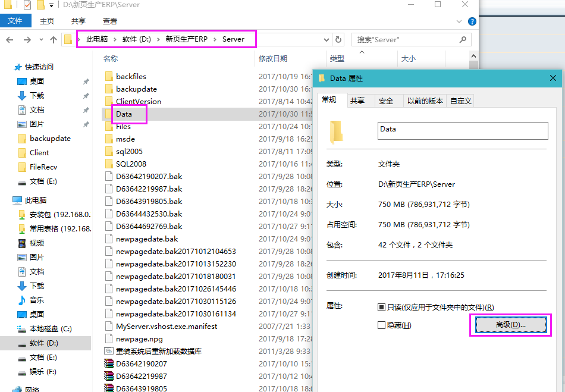Toggle the 只读 read-only checkbox
Image resolution: width=565 pixels, height=392 pixels.
point(382,308)
